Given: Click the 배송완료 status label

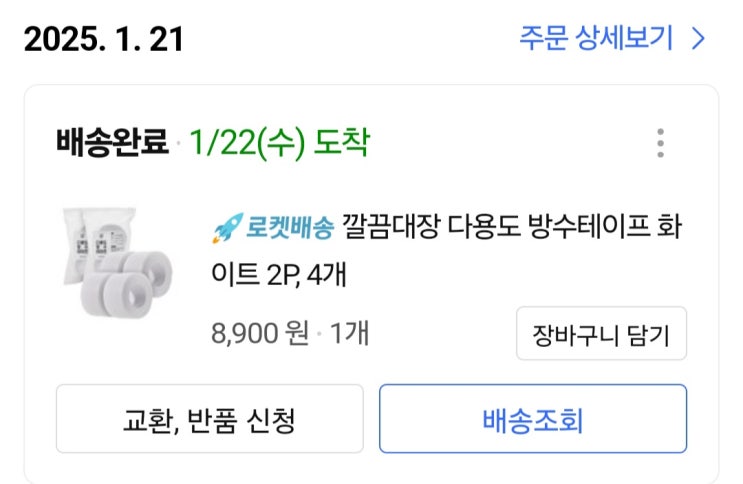Looking at the screenshot, I should [x=113, y=143].
